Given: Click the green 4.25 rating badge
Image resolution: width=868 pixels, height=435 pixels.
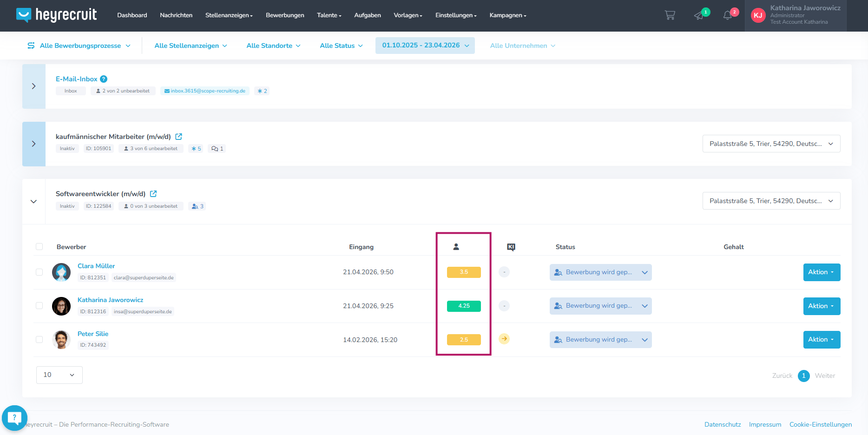Looking at the screenshot, I should point(464,306).
